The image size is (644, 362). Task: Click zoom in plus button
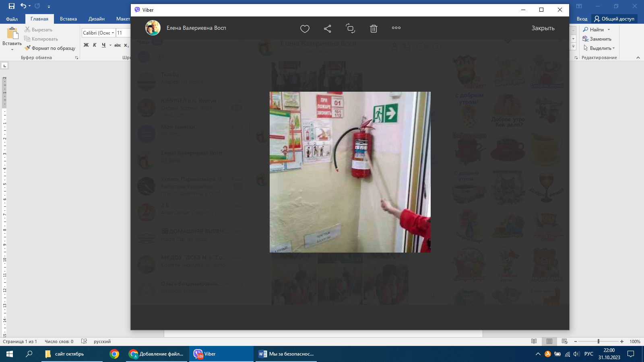[x=622, y=341]
